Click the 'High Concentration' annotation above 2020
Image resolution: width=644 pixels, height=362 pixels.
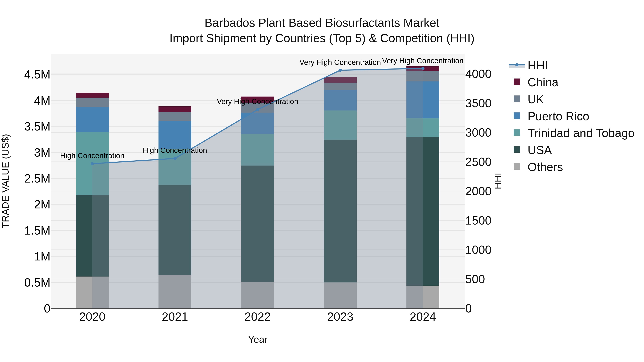92,156
